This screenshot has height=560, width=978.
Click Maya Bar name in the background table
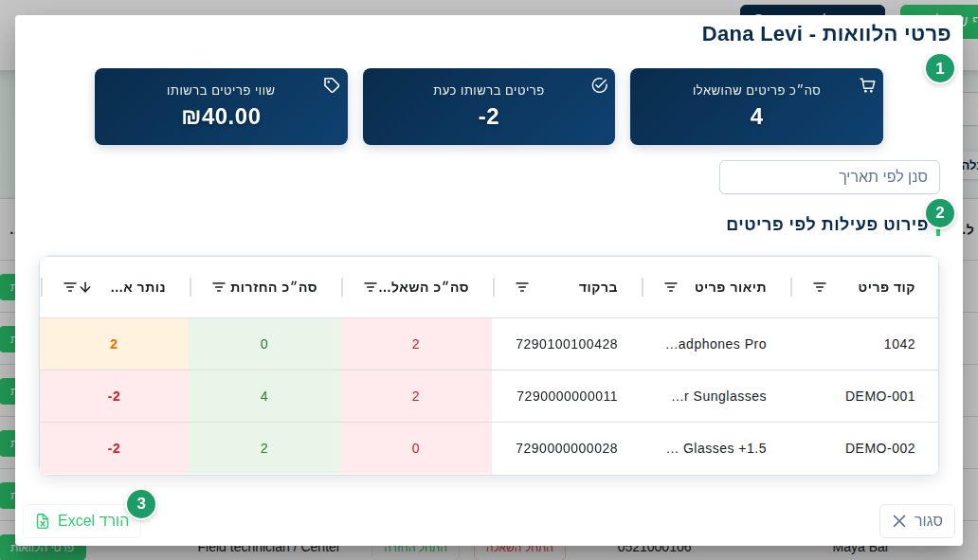[860, 548]
